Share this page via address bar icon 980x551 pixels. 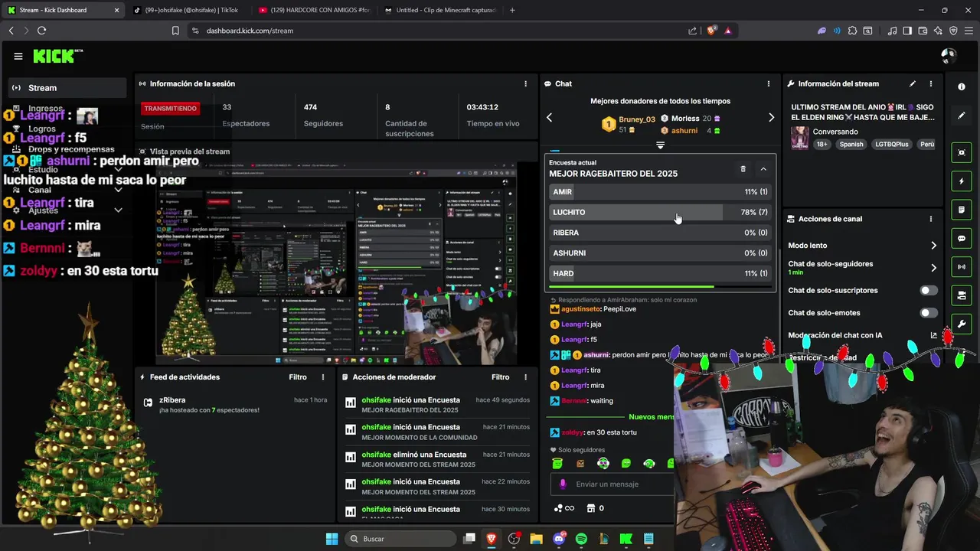(x=693, y=31)
